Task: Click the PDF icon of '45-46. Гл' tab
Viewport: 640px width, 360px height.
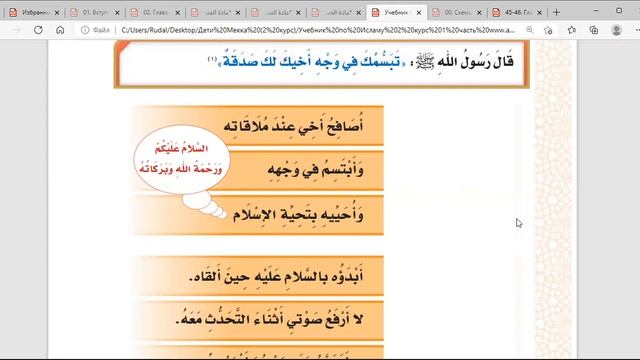Action: [x=496, y=13]
